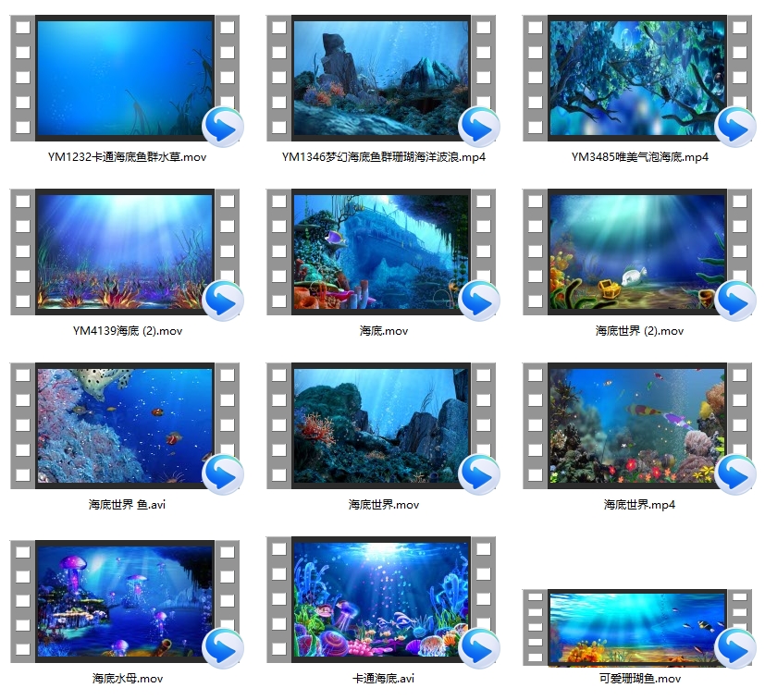Click the file name 海底水母.mov
Image resolution: width=765 pixels, height=700 pixels.
point(128,679)
